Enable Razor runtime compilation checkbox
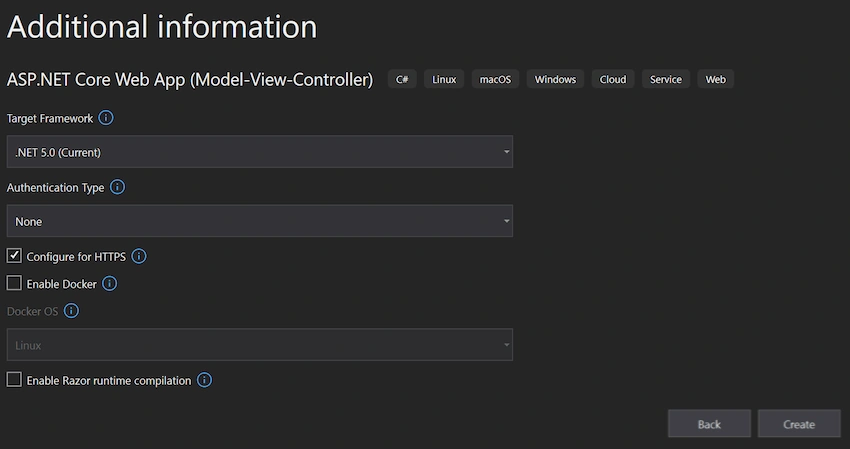Viewport: 850px width, 449px height. [x=14, y=380]
